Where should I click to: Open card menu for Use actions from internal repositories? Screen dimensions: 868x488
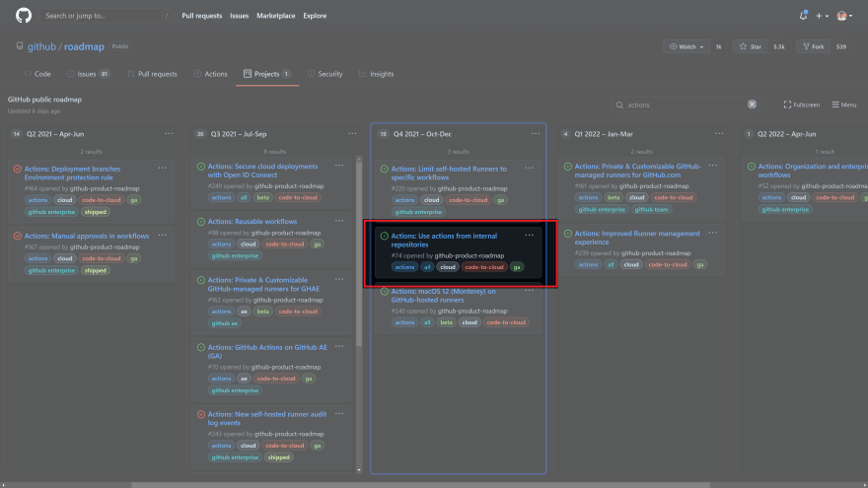(x=530, y=235)
